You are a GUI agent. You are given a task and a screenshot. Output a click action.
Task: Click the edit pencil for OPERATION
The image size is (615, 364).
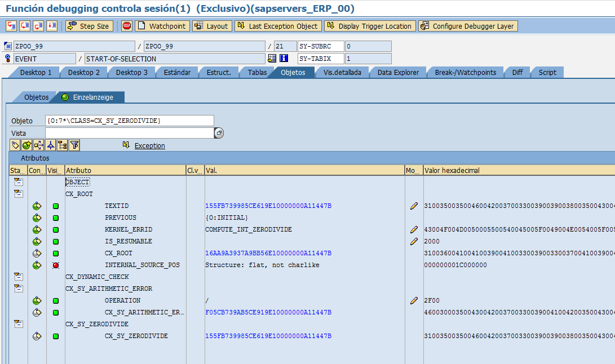point(414,300)
